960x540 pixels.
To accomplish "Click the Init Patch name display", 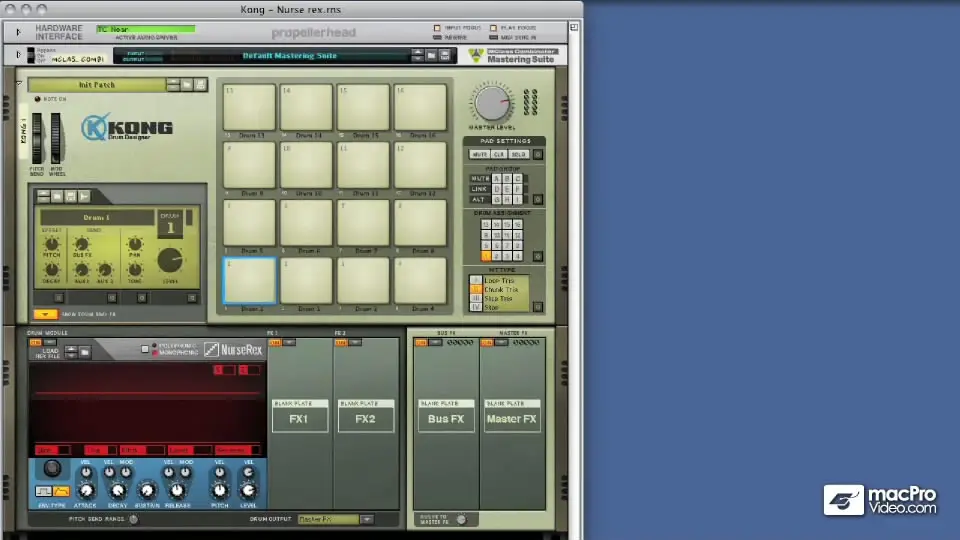I will tap(97, 84).
